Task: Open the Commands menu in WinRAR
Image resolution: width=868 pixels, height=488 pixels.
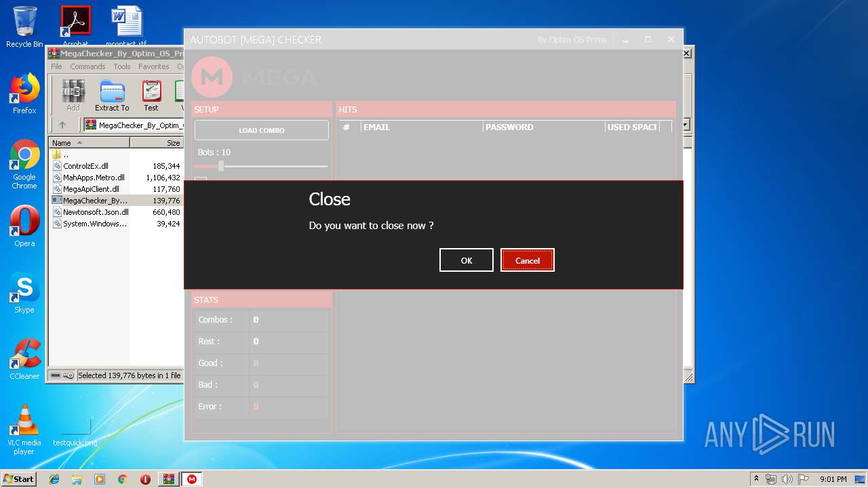Action: tap(87, 66)
